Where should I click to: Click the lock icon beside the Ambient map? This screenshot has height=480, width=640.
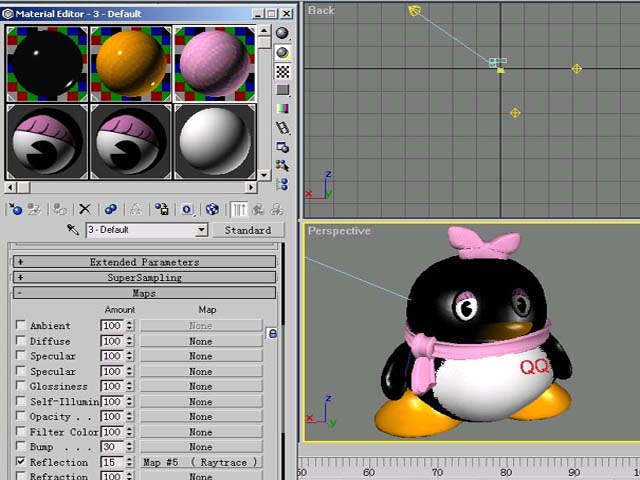[x=272, y=333]
